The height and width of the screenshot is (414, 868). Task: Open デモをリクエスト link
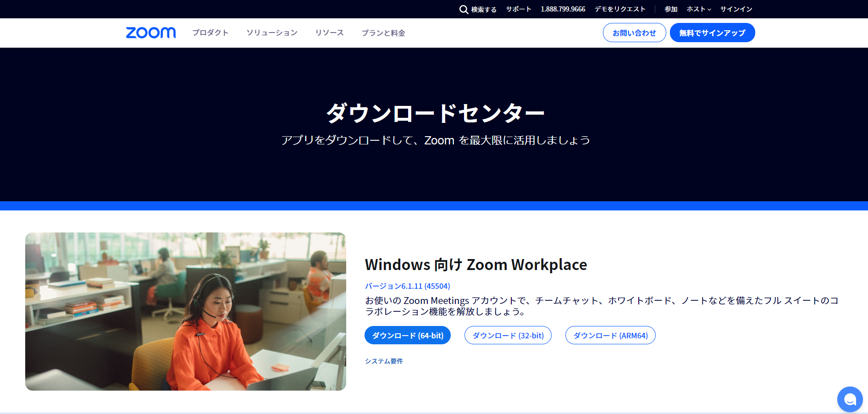620,9
